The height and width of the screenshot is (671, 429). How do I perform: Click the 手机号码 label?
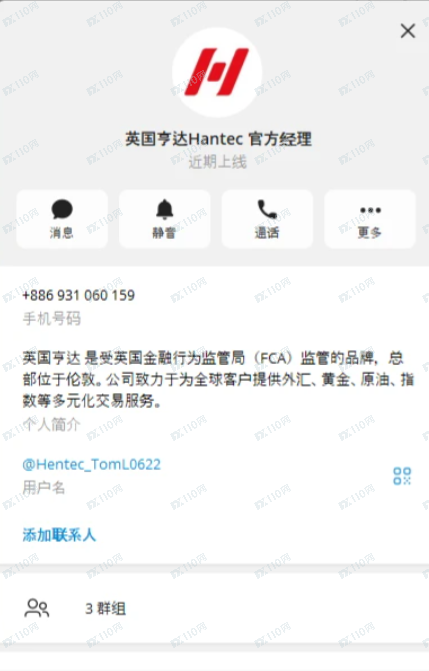[x=51, y=318]
